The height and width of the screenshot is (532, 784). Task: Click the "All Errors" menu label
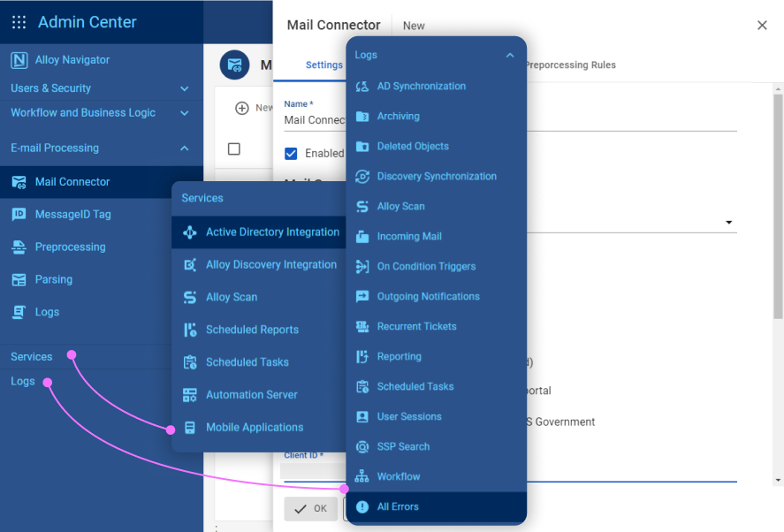398,506
